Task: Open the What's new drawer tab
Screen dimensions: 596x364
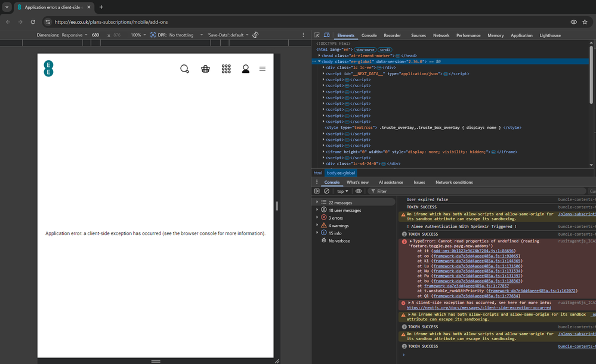Action: 357,182
